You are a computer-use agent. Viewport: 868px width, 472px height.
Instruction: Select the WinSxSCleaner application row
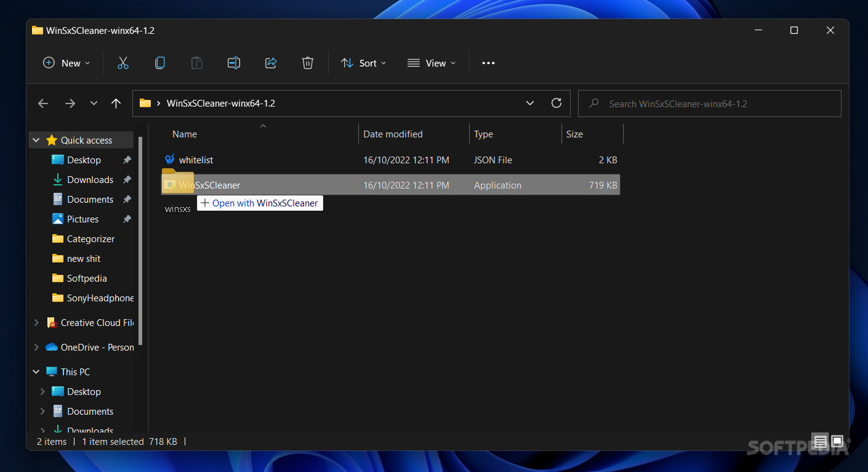[390, 185]
